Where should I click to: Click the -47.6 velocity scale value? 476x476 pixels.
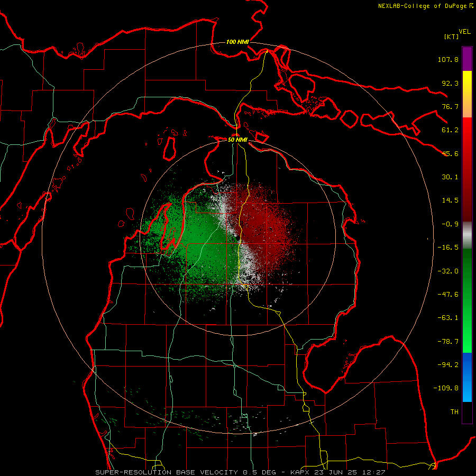pos(448,295)
